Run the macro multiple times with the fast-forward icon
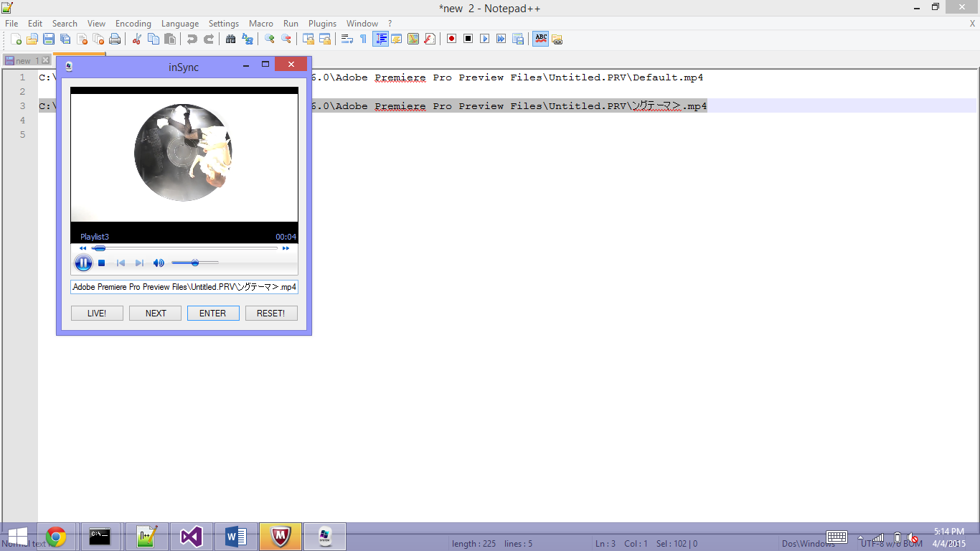Screen dimensions: 980x551 501,39
